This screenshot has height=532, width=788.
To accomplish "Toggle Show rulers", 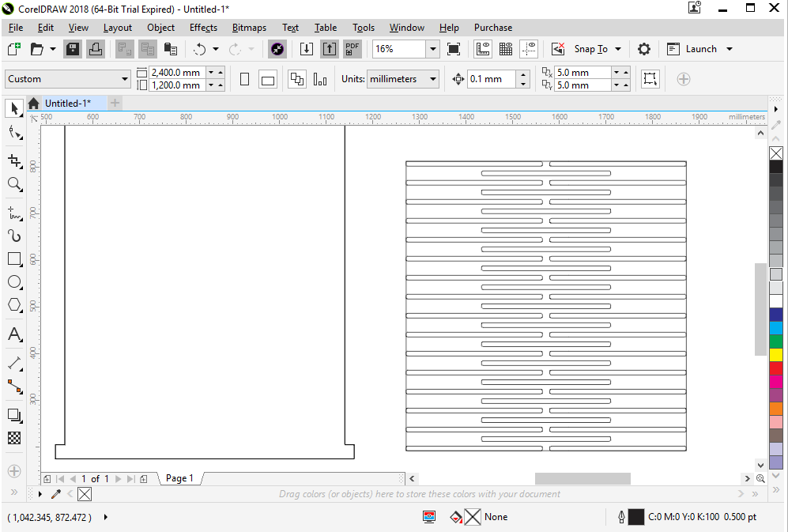I will click(483, 49).
